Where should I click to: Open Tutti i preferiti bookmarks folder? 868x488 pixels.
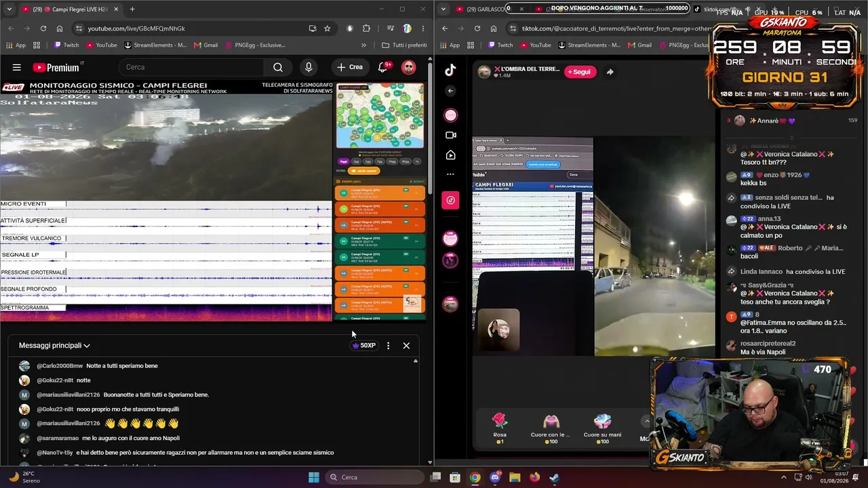404,45
